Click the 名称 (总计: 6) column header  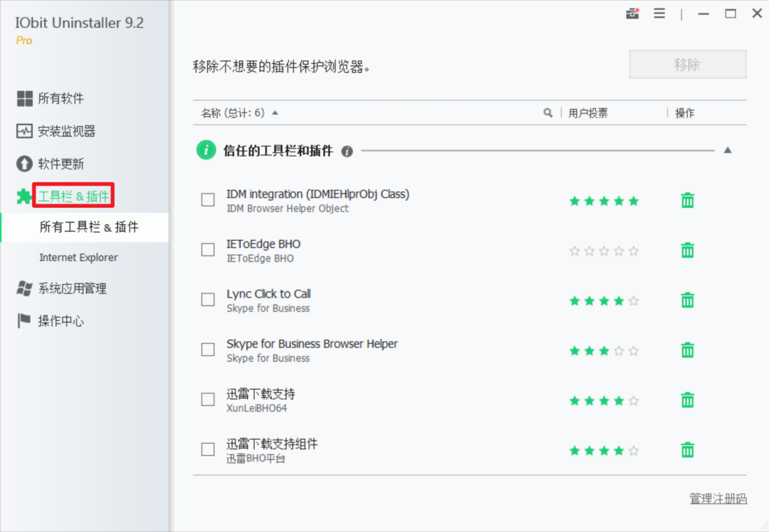pyautogui.click(x=232, y=113)
